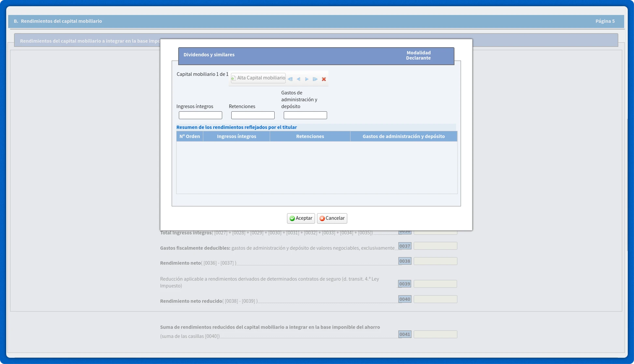Screen dimensions: 634x364
Task: Focus the Gastos de administración y depósito field
Action: pyautogui.click(x=305, y=115)
